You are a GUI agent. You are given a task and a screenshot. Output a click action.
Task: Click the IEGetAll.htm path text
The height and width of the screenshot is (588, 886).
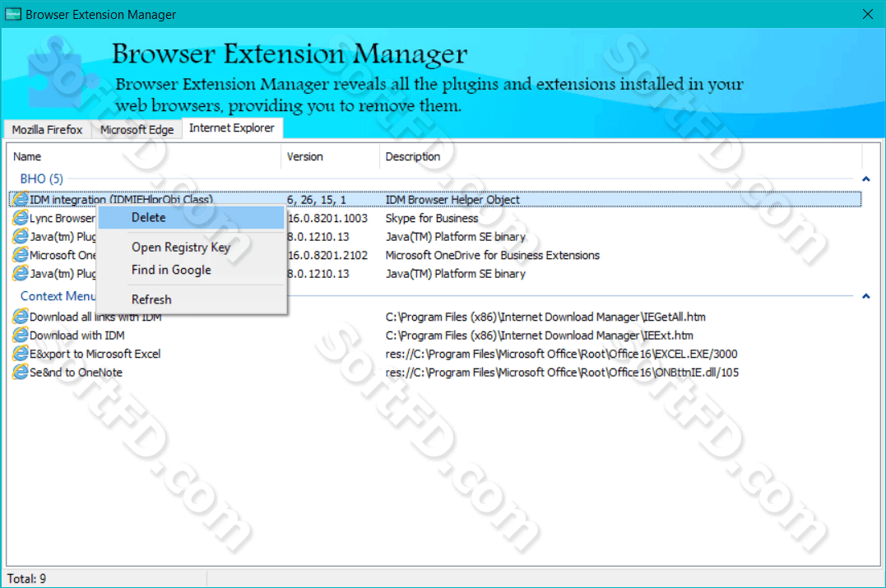click(545, 317)
